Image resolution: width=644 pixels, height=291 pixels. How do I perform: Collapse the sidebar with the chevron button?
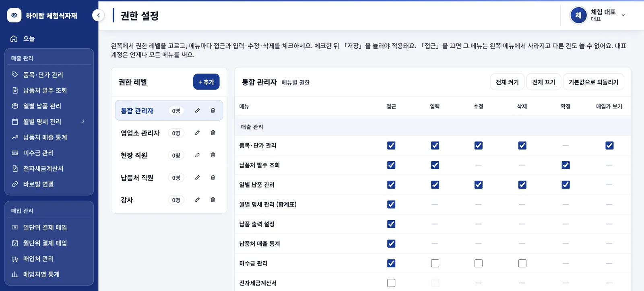pos(98,15)
